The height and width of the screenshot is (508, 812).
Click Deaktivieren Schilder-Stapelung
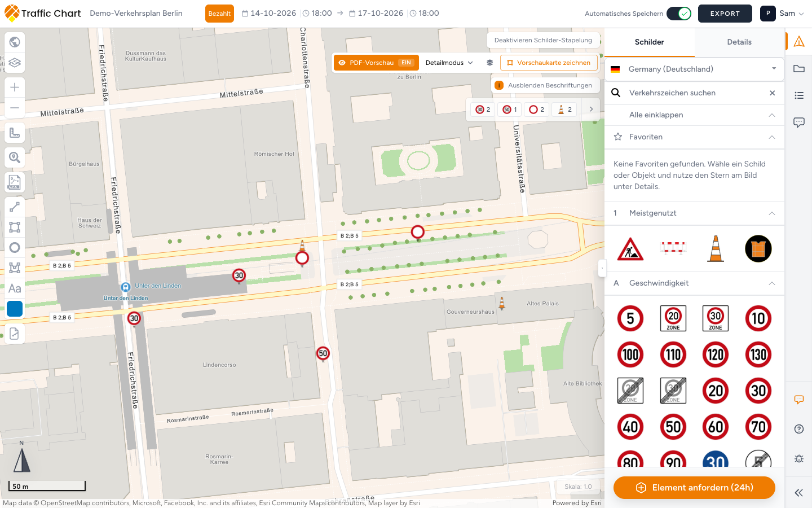pyautogui.click(x=543, y=40)
